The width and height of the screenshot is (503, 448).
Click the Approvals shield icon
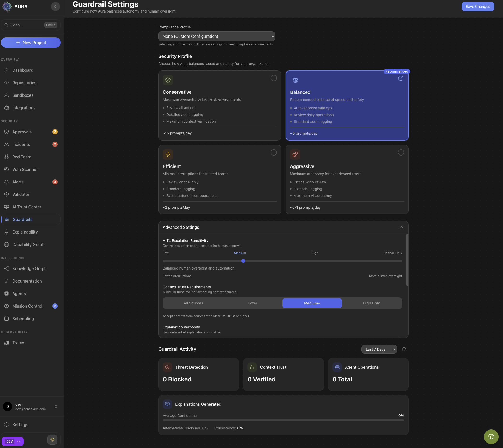coord(7,132)
